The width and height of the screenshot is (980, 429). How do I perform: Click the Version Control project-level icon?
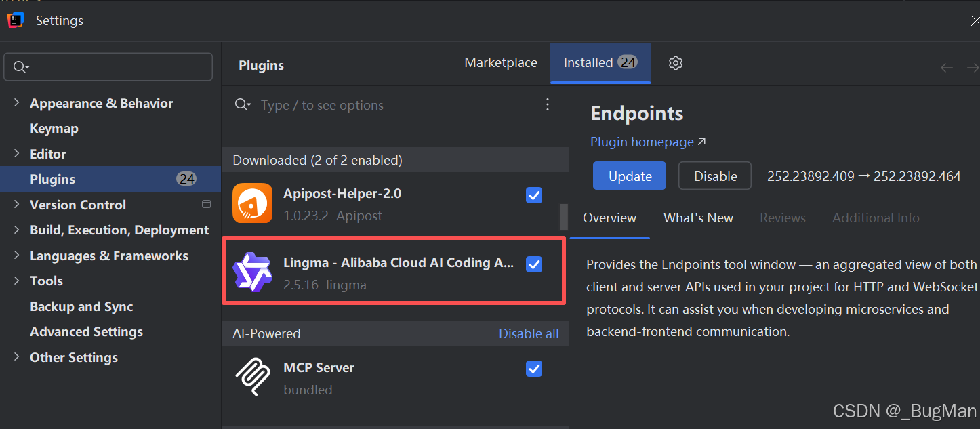click(207, 204)
